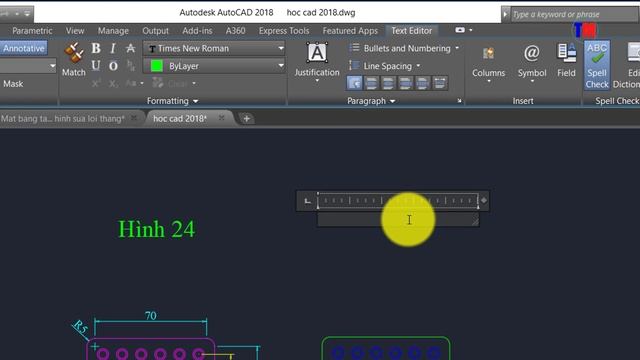
Task: Open the View ribbon tab
Action: (75, 31)
